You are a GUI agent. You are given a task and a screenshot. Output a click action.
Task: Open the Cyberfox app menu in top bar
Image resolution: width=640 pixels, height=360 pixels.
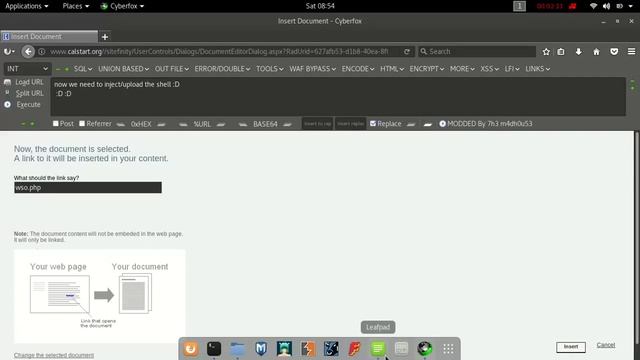[x=122, y=6]
